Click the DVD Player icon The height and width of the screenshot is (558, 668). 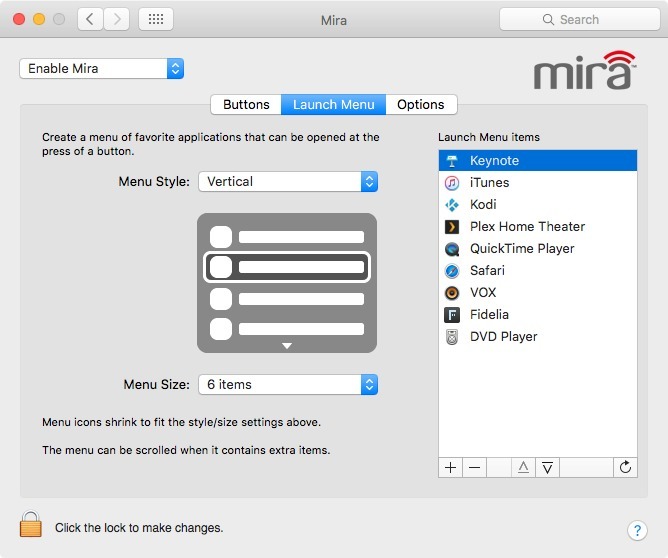click(452, 337)
